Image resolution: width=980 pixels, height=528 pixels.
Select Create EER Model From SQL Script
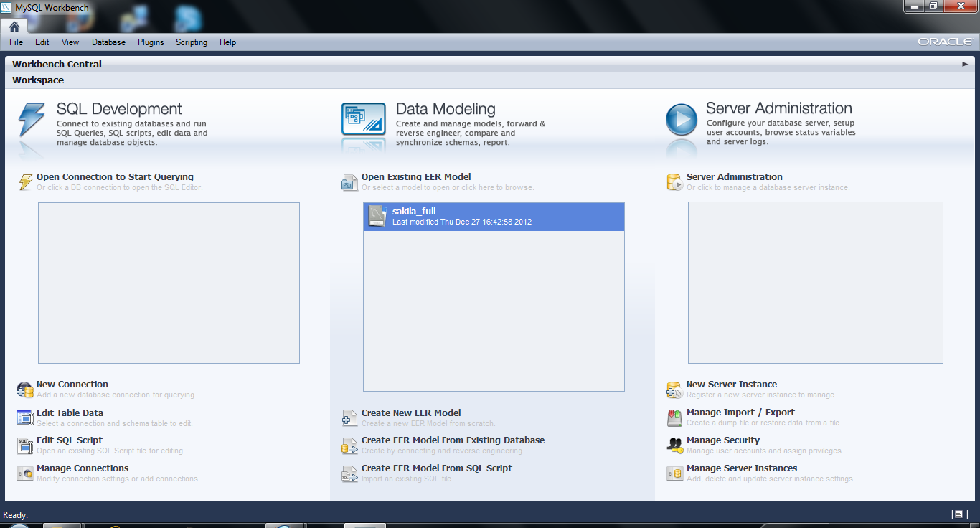click(437, 468)
